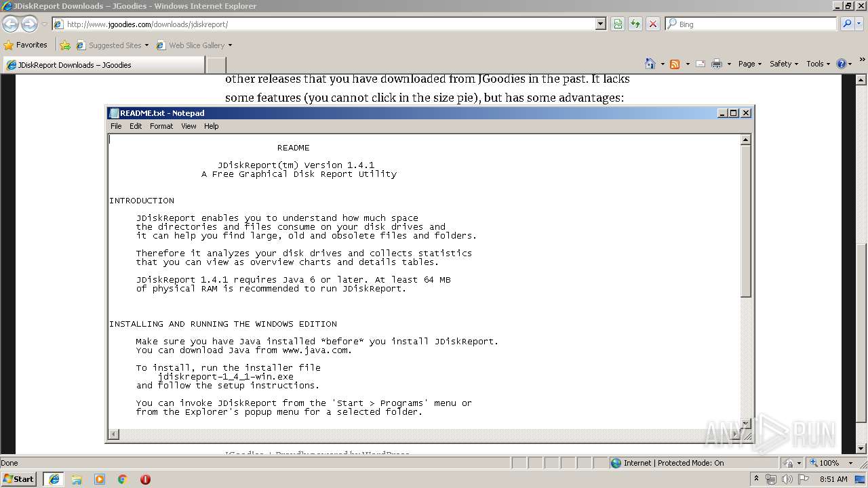Maximize the README.txt Notepad window
The width and height of the screenshot is (868, 488).
(x=733, y=113)
